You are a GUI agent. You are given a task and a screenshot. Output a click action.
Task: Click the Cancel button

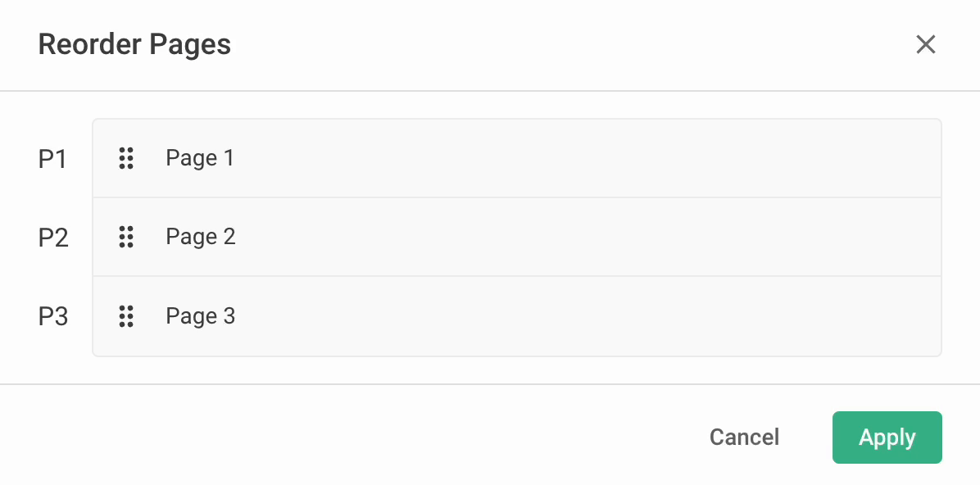[743, 437]
